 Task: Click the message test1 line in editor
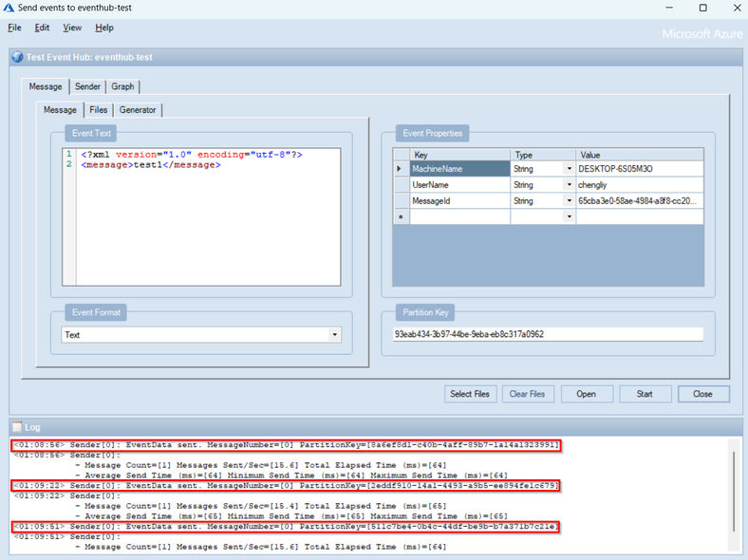pyautogui.click(x=151, y=165)
